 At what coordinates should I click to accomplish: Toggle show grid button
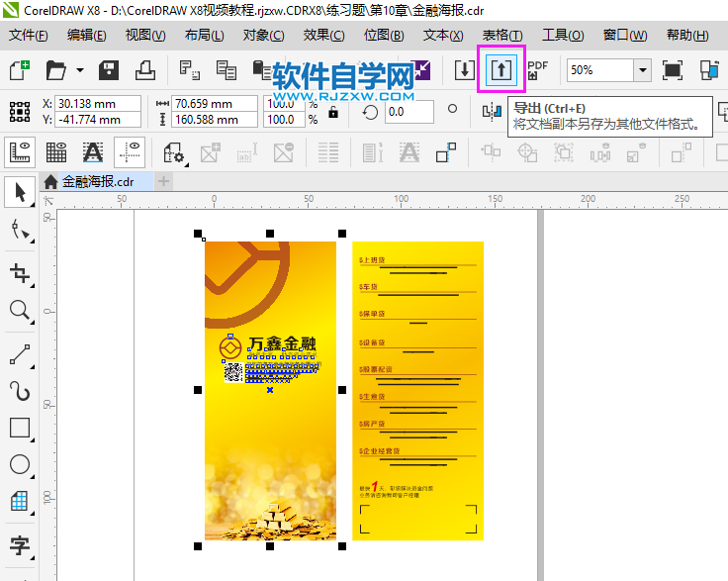pyautogui.click(x=56, y=152)
